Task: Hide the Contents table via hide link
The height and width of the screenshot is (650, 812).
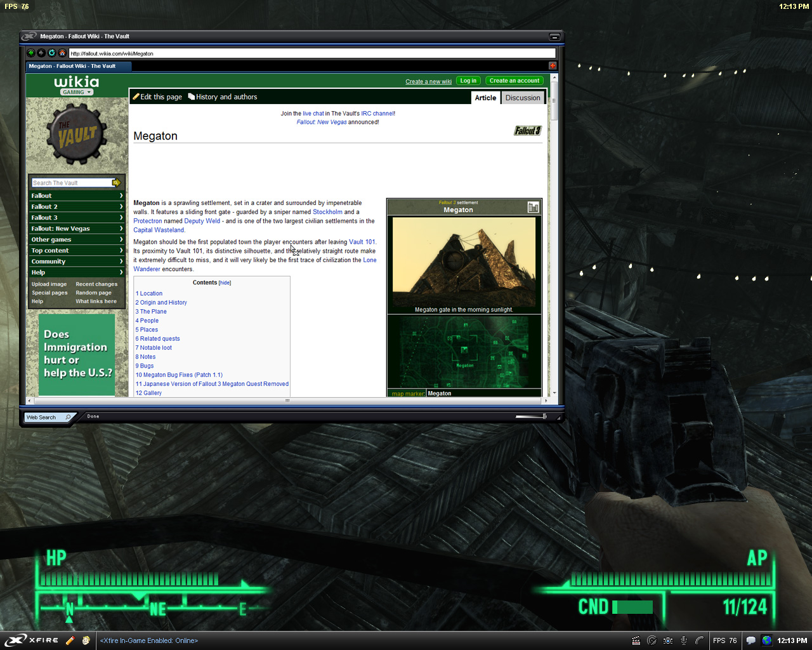Action: coord(225,282)
